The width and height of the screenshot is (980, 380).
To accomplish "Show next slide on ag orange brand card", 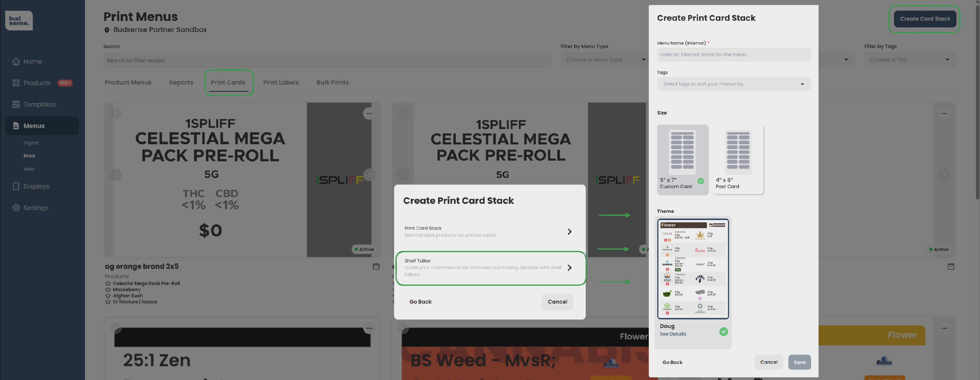I will (369, 175).
